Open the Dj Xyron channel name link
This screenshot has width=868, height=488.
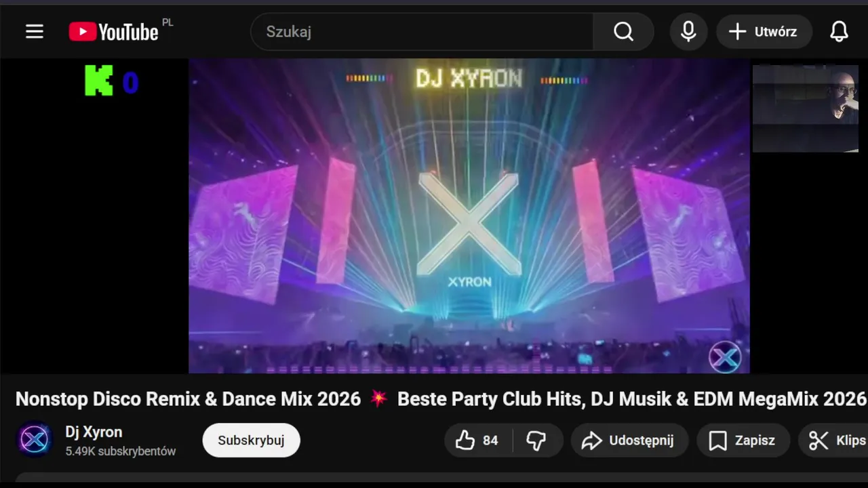click(94, 432)
